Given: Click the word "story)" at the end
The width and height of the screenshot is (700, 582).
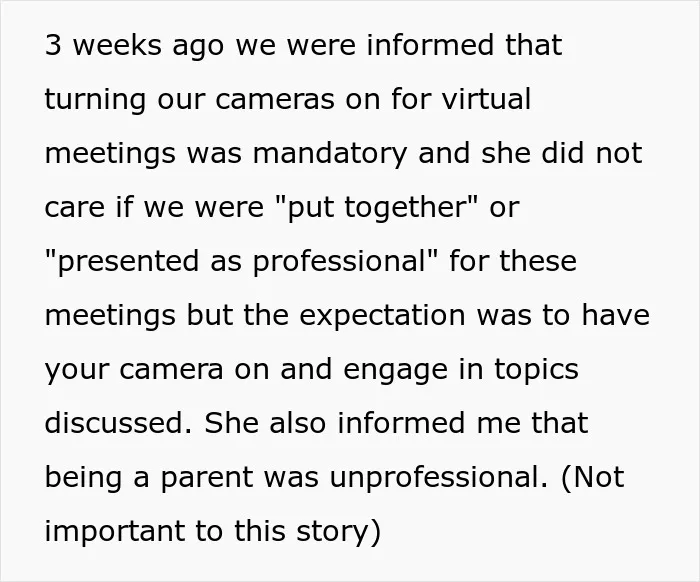Looking at the screenshot, I should click(338, 532).
